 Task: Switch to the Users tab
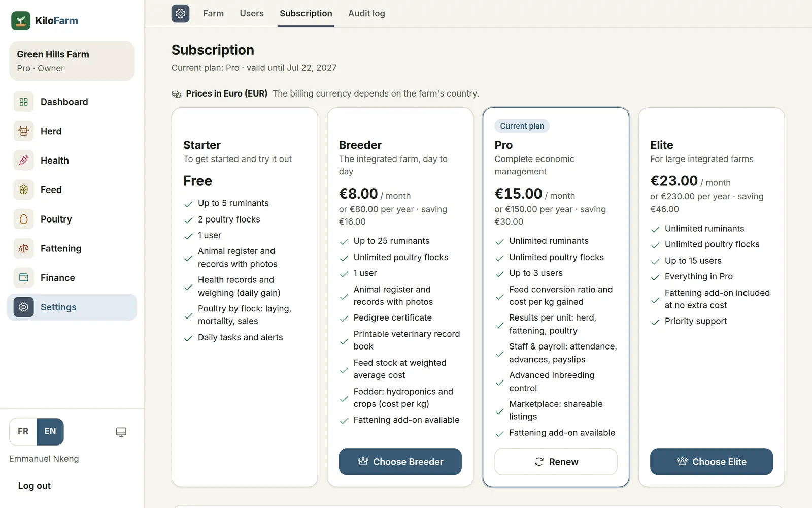click(252, 14)
